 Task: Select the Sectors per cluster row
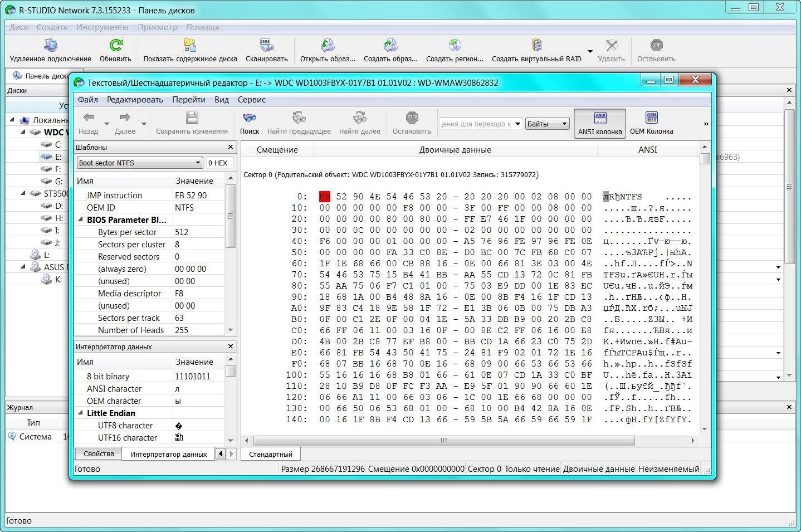click(149, 244)
